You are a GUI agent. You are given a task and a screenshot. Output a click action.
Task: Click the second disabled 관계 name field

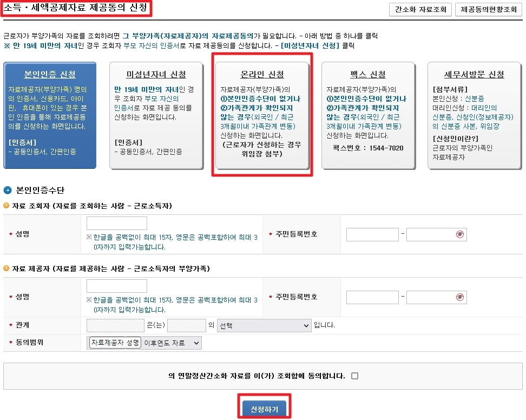[x=187, y=325]
